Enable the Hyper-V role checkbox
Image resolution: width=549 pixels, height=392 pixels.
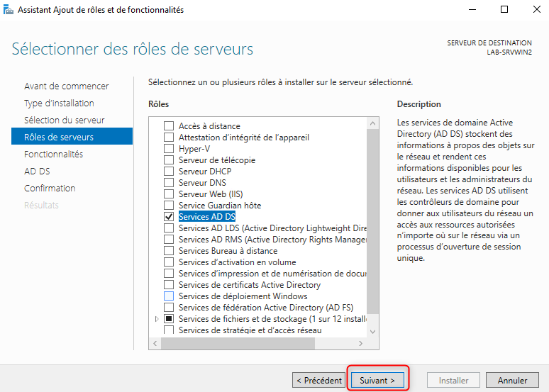coord(169,148)
